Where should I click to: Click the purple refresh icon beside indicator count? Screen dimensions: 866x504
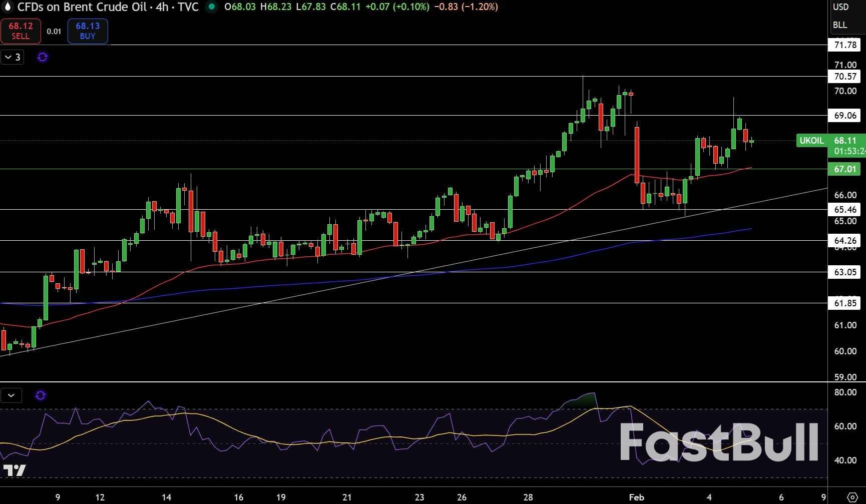click(x=43, y=57)
